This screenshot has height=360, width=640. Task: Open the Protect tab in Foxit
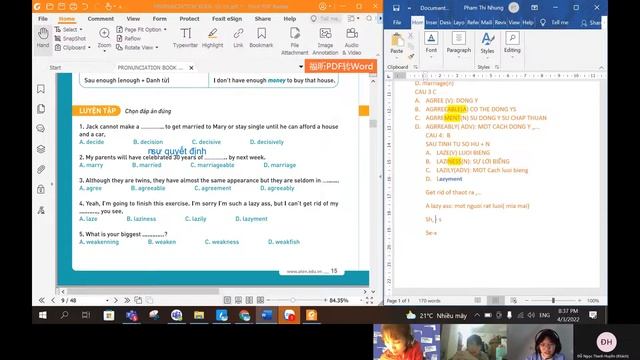[189, 19]
